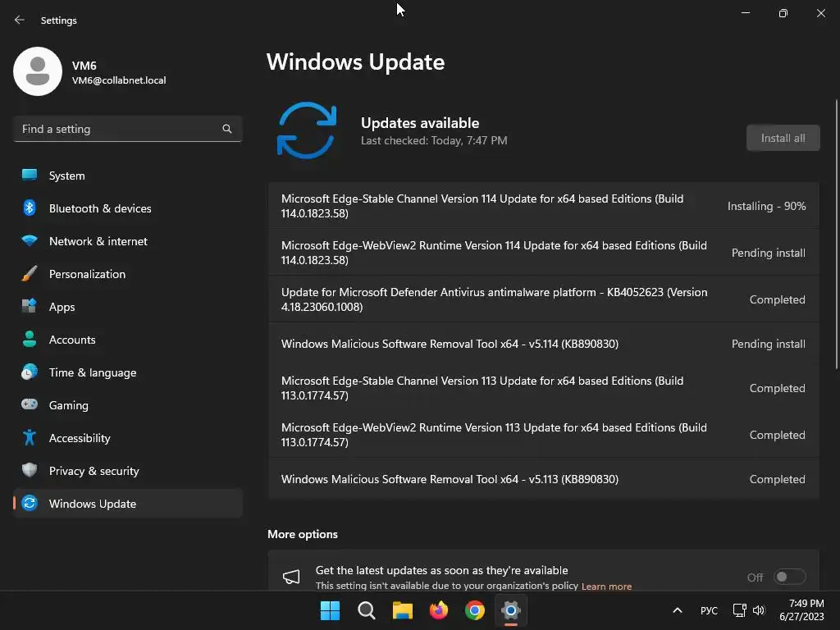
Task: Click the РУС language indicator
Action: [709, 610]
